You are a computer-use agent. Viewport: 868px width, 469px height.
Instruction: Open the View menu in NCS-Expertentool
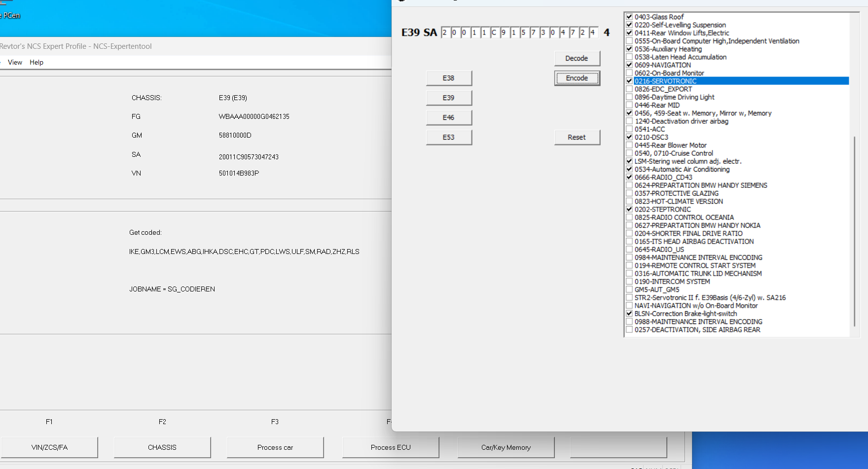coord(15,62)
